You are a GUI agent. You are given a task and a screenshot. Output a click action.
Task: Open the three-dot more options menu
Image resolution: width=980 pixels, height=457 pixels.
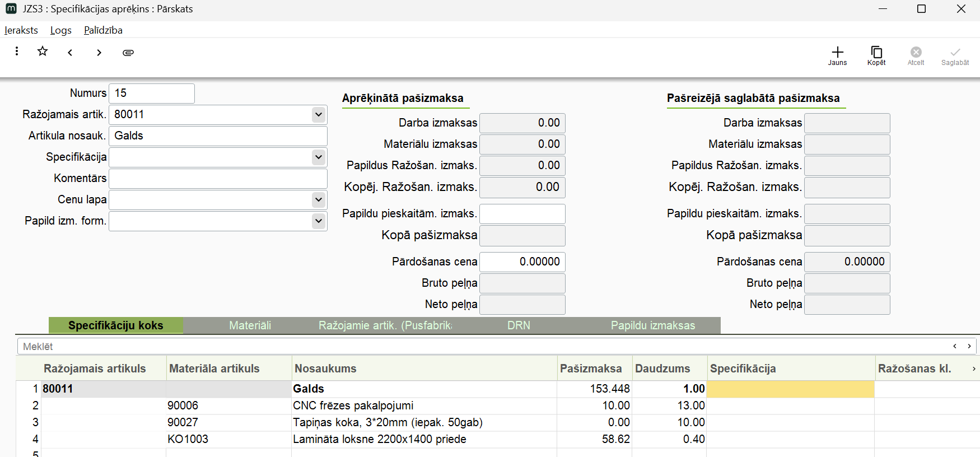[x=17, y=52]
